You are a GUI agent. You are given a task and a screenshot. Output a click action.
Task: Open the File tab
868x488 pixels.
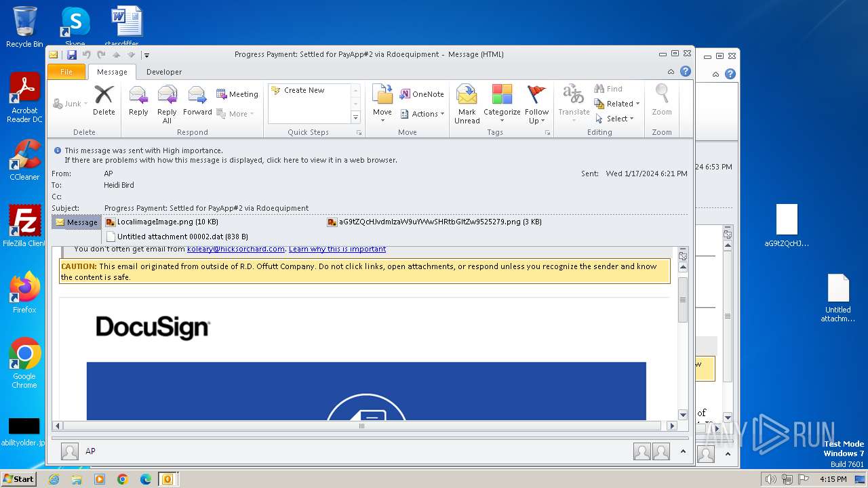(66, 72)
